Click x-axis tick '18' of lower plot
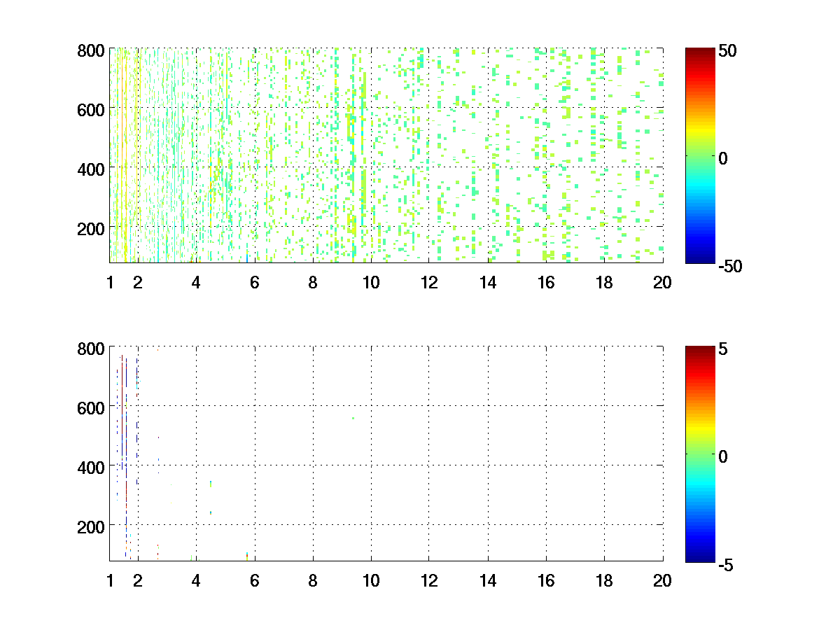Image resolution: width=840 pixels, height=630 pixels. click(x=604, y=580)
